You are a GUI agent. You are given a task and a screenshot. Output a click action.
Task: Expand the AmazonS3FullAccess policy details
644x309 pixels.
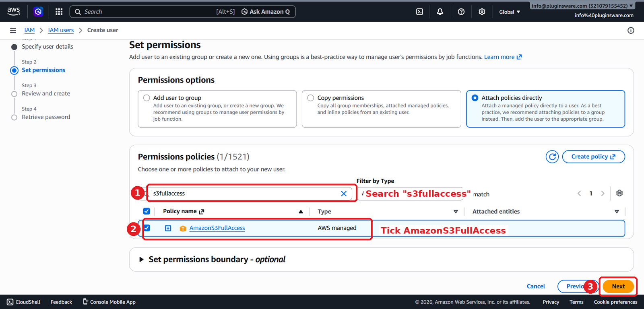click(168, 228)
